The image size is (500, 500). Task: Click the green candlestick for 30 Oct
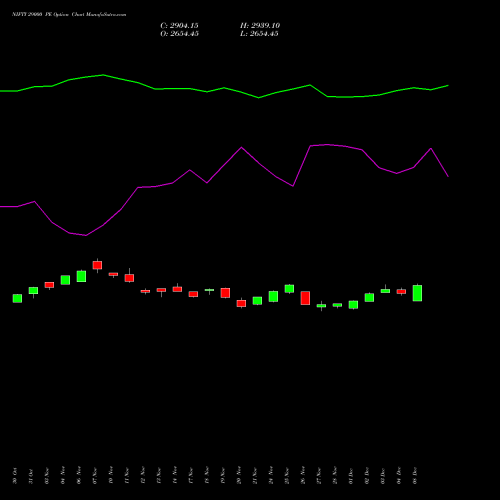(x=17, y=298)
